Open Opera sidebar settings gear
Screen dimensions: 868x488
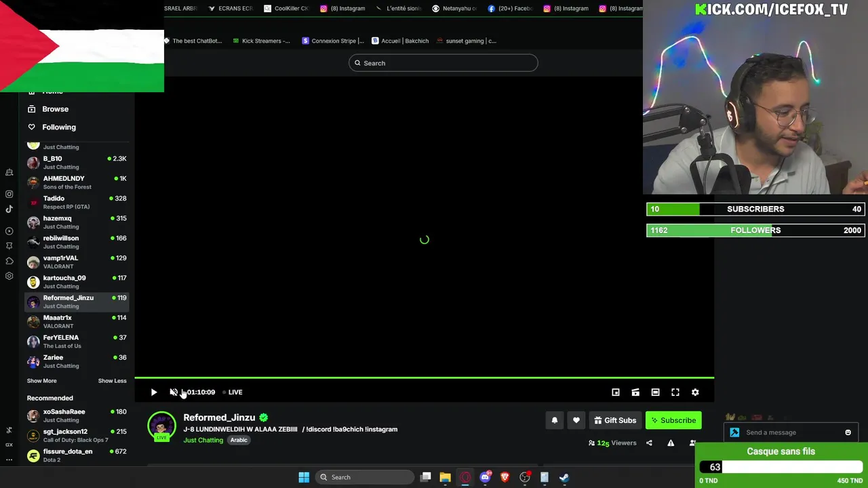click(9, 276)
